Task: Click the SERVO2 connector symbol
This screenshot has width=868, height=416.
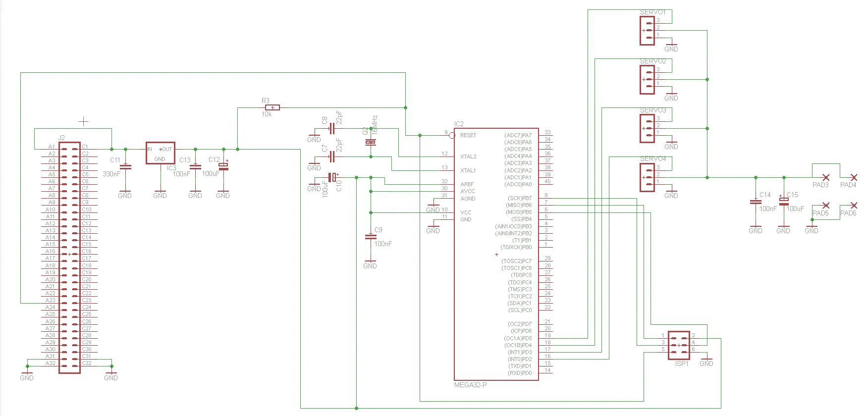Action: [647, 79]
